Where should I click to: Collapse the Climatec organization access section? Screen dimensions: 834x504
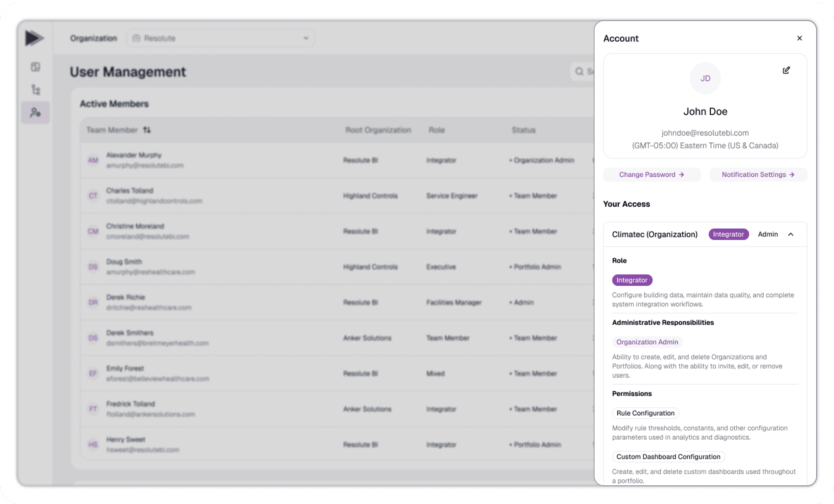790,234
